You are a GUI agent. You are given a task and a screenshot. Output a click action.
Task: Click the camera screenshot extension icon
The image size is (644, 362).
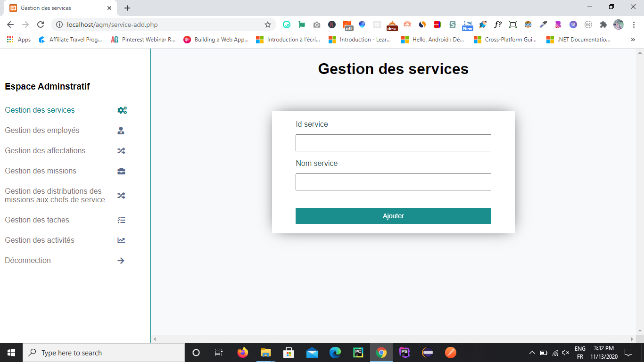point(317,25)
